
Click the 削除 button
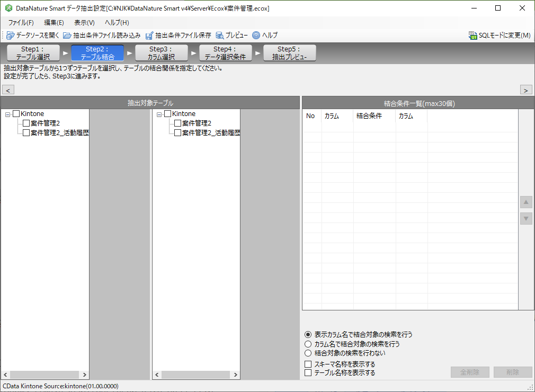point(513,372)
